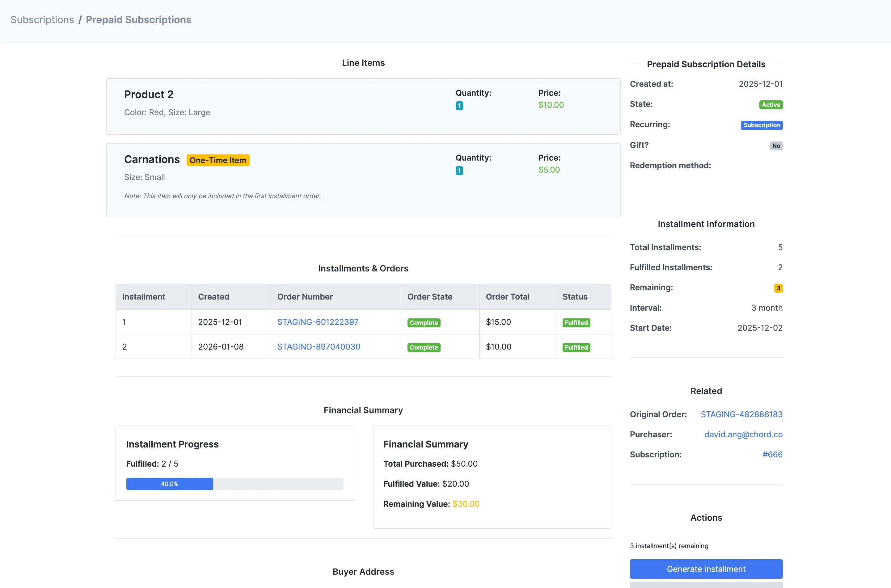Click the Carnations line item title
The image size is (891, 588).
[x=152, y=159]
